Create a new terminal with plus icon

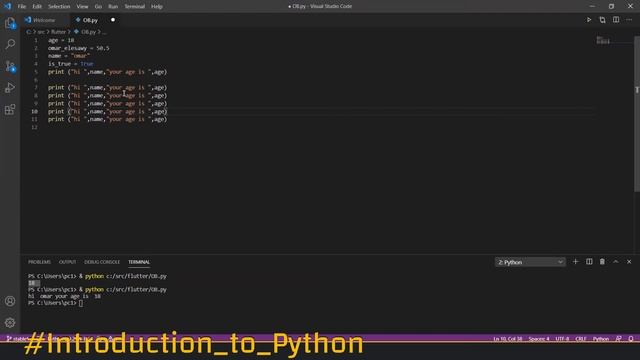[576, 262]
